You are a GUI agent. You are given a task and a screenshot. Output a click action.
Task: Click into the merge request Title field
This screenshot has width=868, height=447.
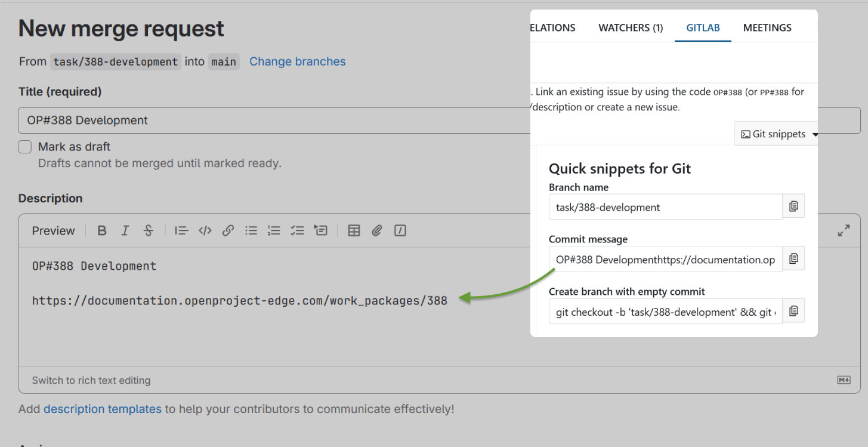268,121
